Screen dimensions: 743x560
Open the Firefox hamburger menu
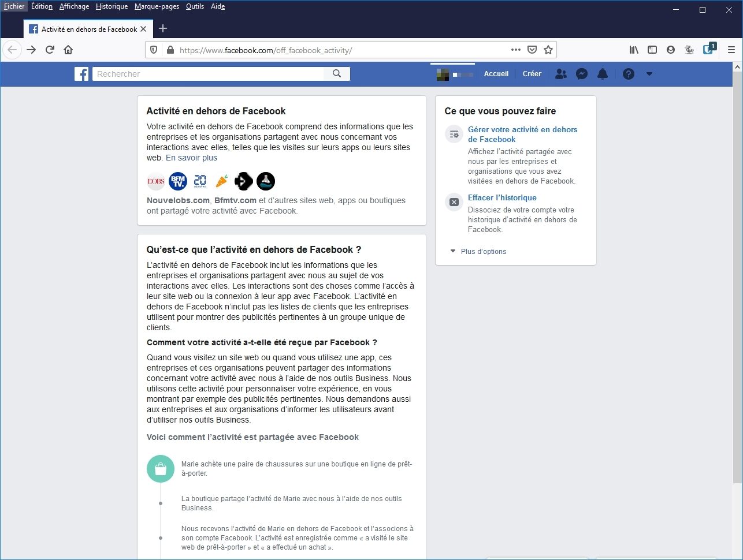tap(731, 50)
